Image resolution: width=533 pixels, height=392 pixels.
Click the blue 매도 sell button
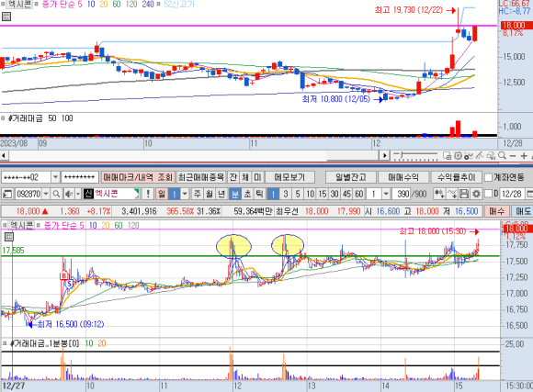[522, 211]
